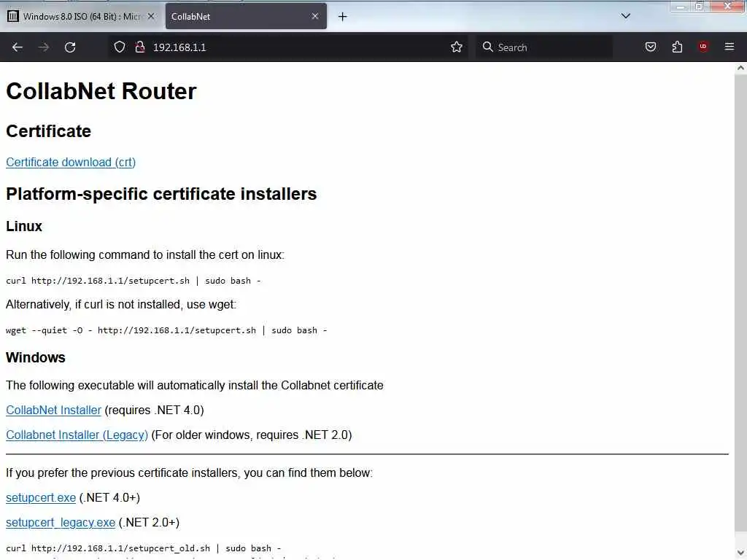Reload the current page
Viewport: 747px width, 560px height.
tap(70, 47)
